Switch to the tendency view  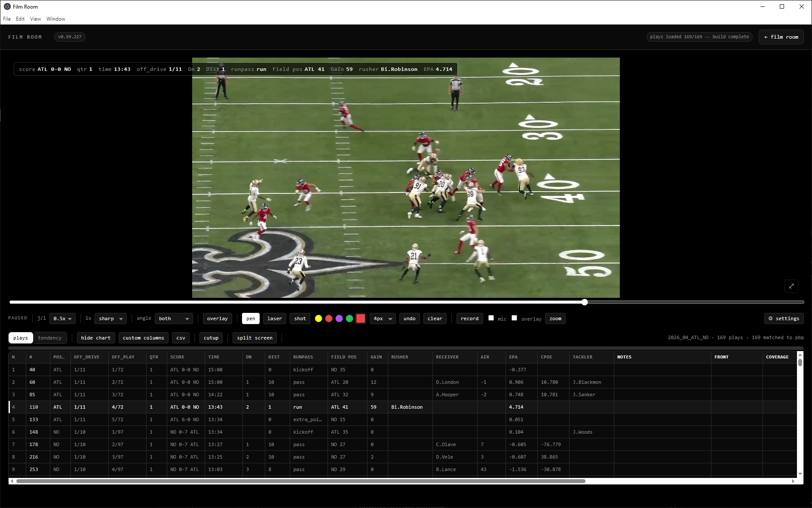[50, 338]
